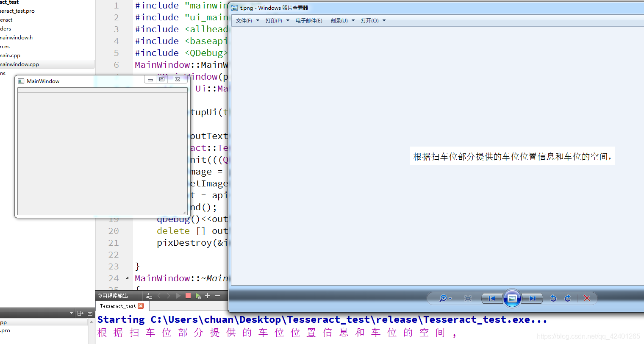The width and height of the screenshot is (644, 344).
Task: Click line number 22 in the gutter
Action: coord(114,255)
